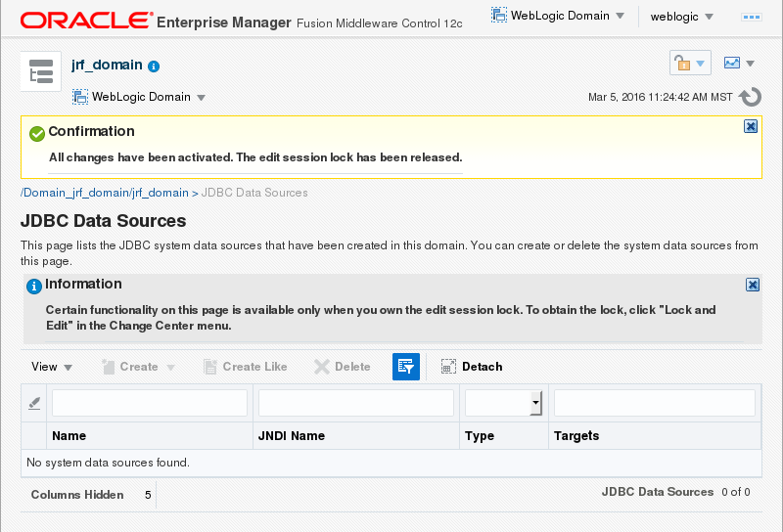Close the Confirmation message box
The image size is (783, 532).
click(x=751, y=126)
